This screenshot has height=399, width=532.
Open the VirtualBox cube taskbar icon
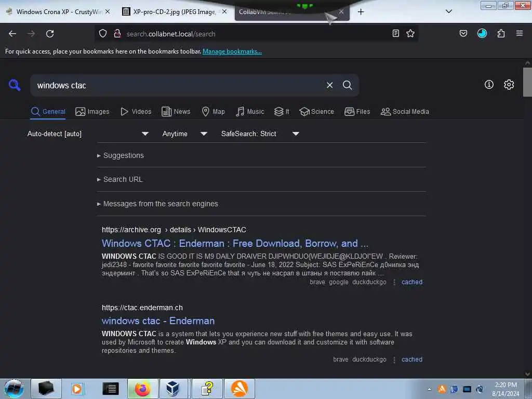pos(172,389)
